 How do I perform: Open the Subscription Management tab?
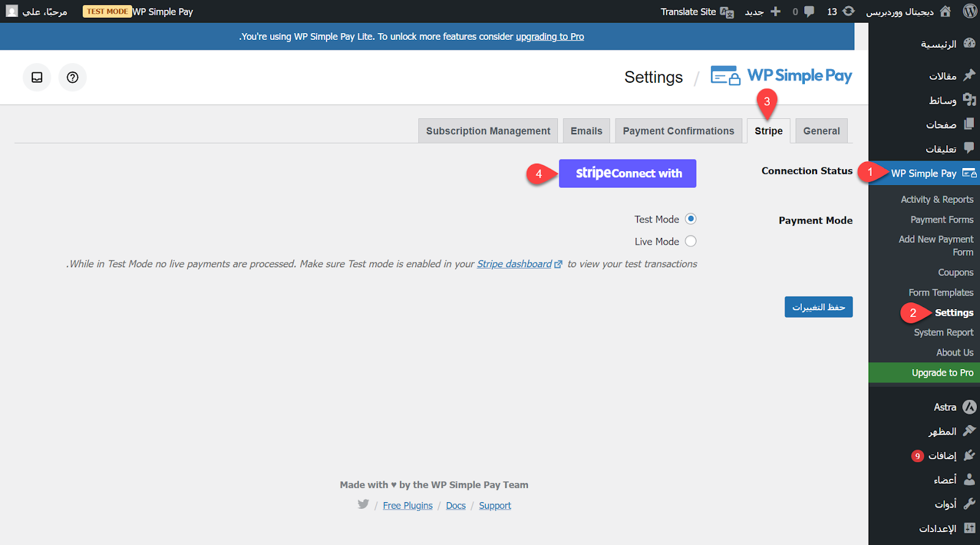488,131
